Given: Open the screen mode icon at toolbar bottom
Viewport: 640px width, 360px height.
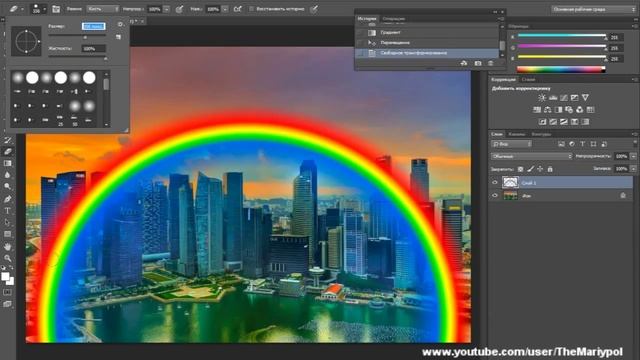Looking at the screenshot, I should tap(7, 304).
